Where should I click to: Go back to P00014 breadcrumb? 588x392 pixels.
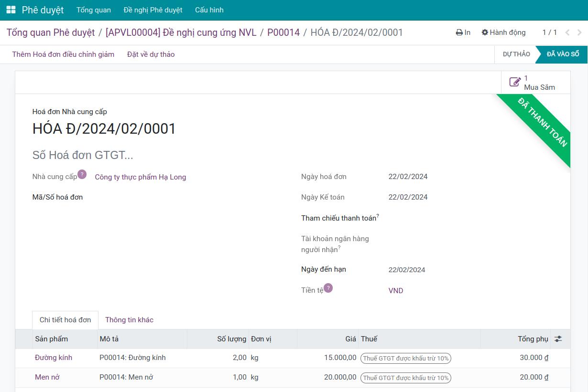click(x=283, y=32)
